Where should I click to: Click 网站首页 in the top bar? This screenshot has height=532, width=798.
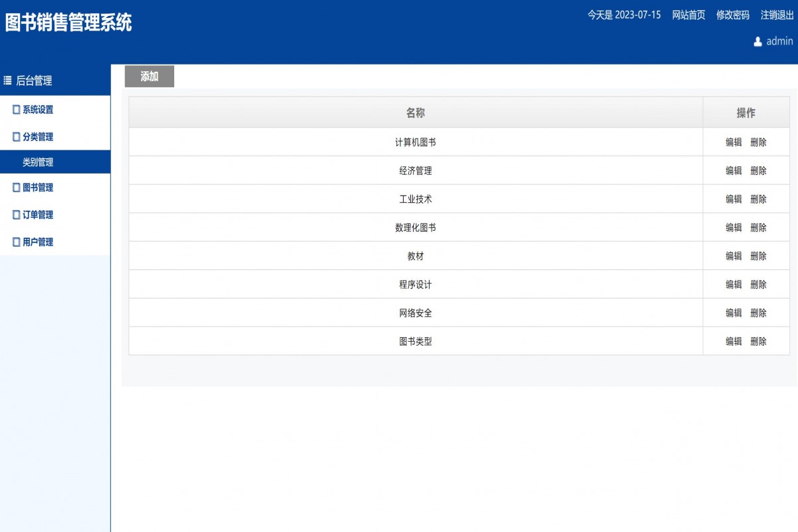tap(688, 15)
